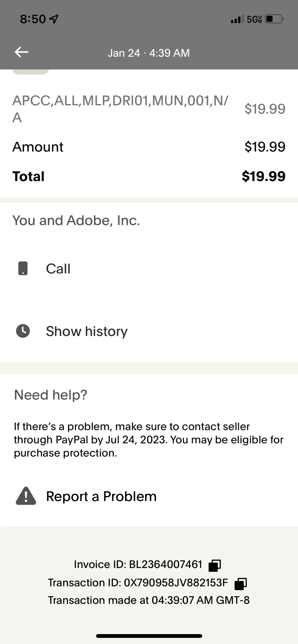
Task: Select the Call option label
Action: pos(58,269)
